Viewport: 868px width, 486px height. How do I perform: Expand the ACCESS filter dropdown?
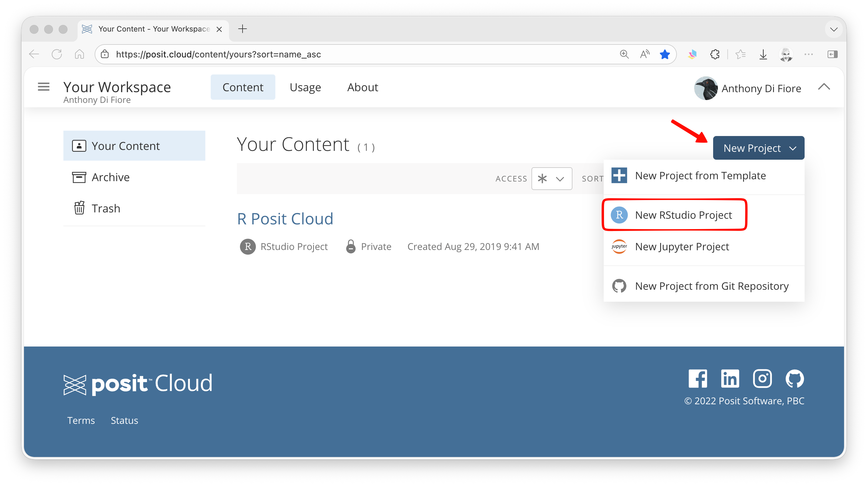551,179
